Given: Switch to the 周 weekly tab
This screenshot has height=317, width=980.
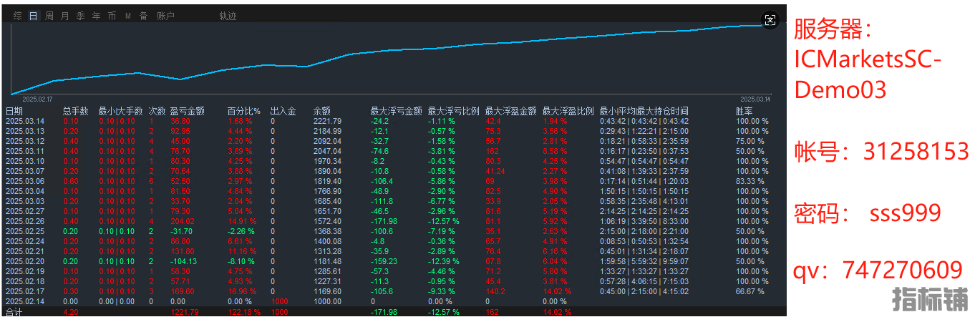Looking at the screenshot, I should (x=49, y=16).
